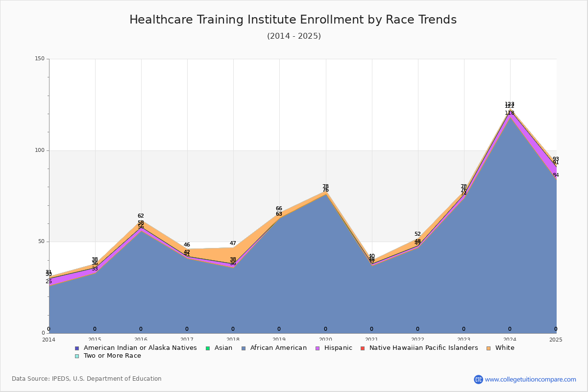Click the Hispanic legend color marker

point(318,348)
